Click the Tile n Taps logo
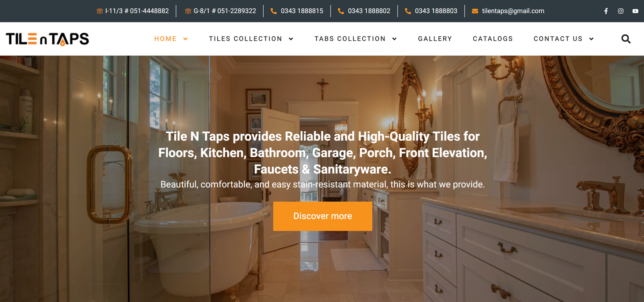Viewport: 644px width, 302px height. point(47,39)
